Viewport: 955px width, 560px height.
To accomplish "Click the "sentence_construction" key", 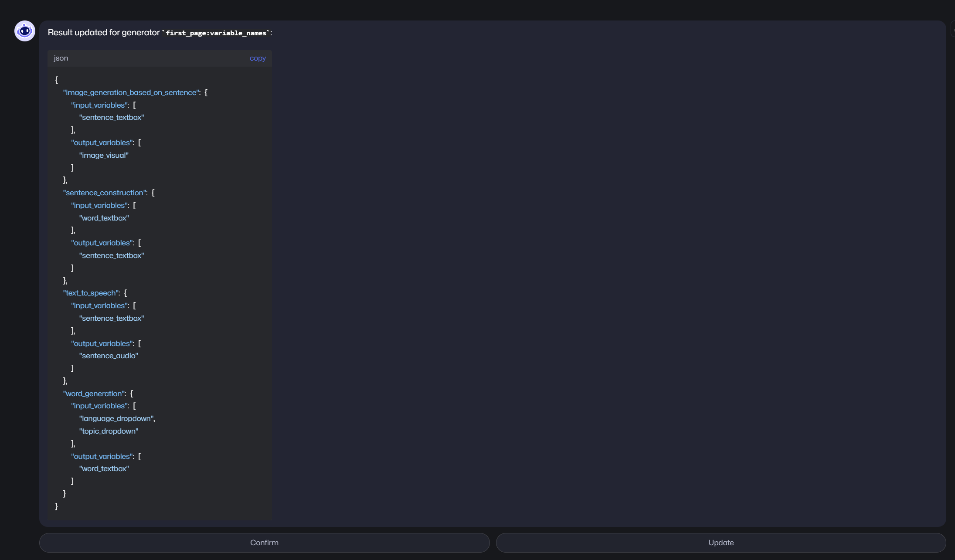I will pos(105,193).
